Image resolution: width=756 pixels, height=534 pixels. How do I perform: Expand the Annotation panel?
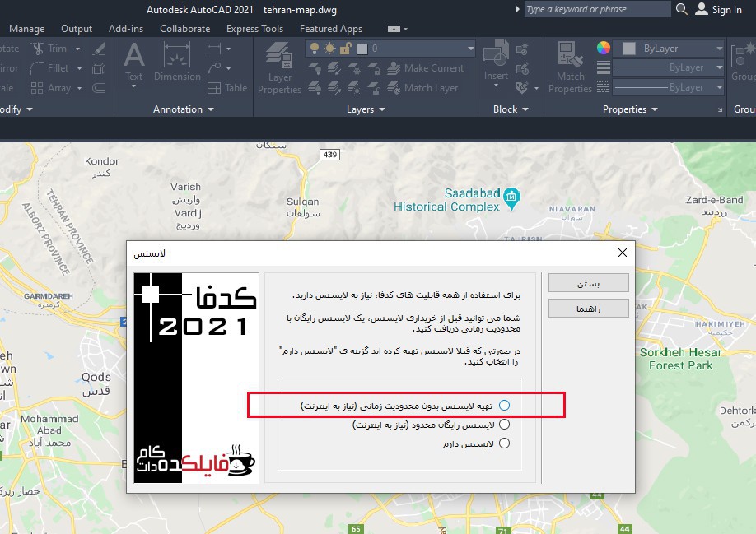(x=183, y=109)
